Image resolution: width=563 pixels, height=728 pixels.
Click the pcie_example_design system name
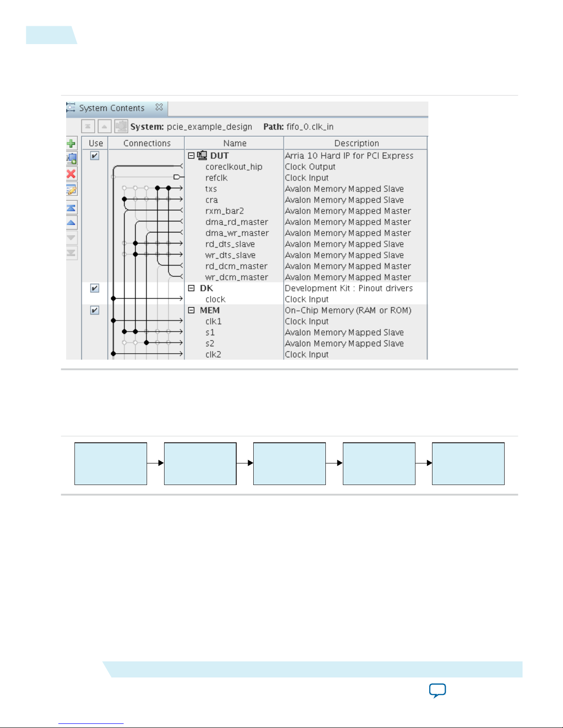(210, 127)
